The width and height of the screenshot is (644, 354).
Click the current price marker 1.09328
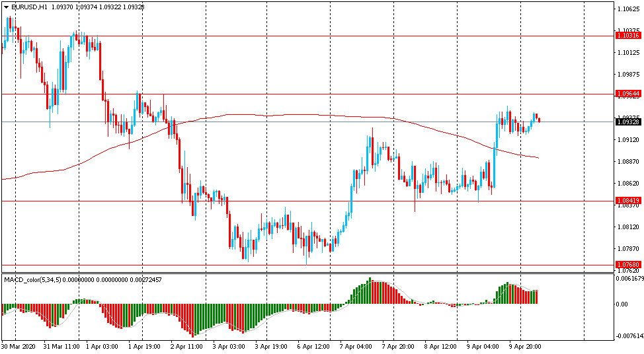(x=627, y=122)
